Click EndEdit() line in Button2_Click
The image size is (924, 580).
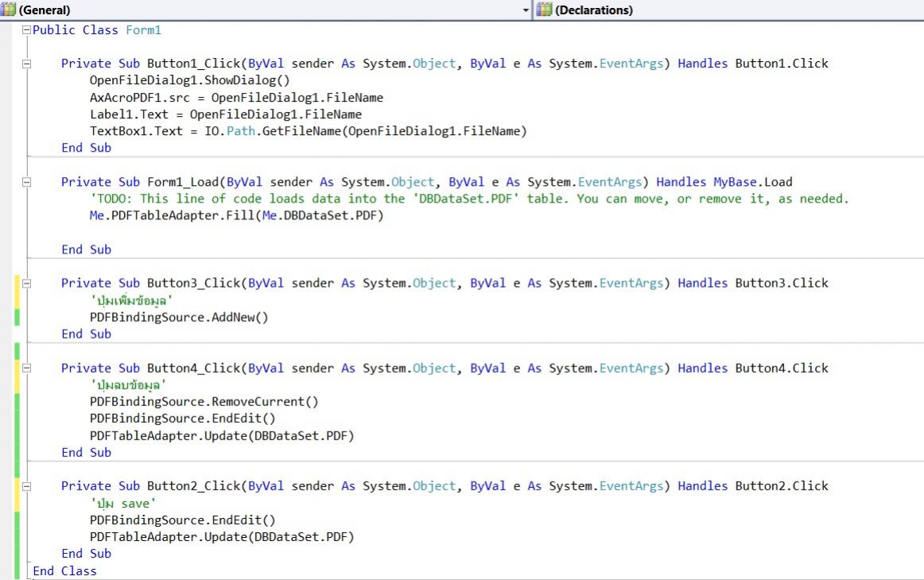point(183,520)
